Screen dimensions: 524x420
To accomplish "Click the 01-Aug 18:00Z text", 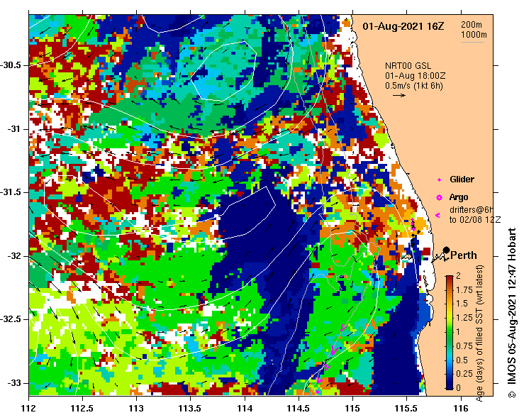I will tap(415, 76).
